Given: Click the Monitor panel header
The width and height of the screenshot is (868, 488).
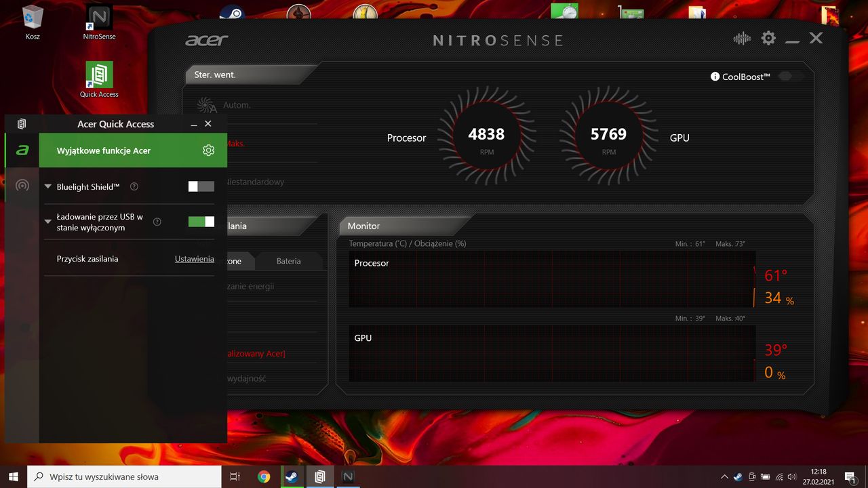Looking at the screenshot, I should point(404,226).
